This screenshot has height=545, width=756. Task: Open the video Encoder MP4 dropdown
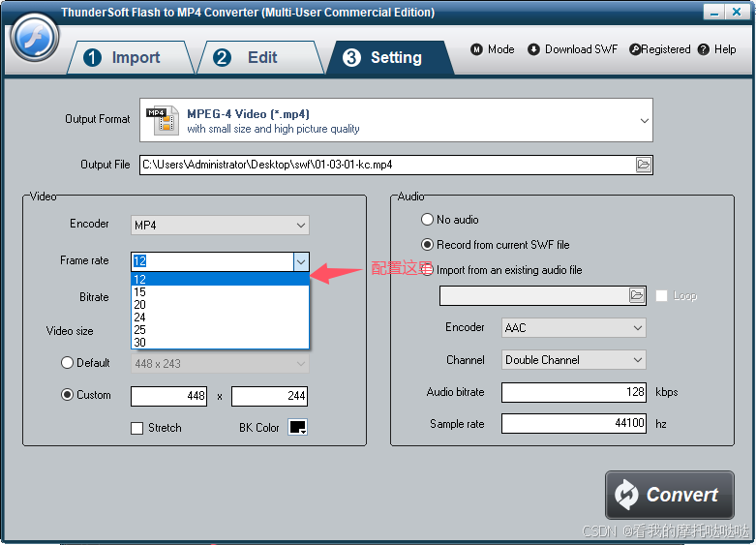tap(220, 226)
